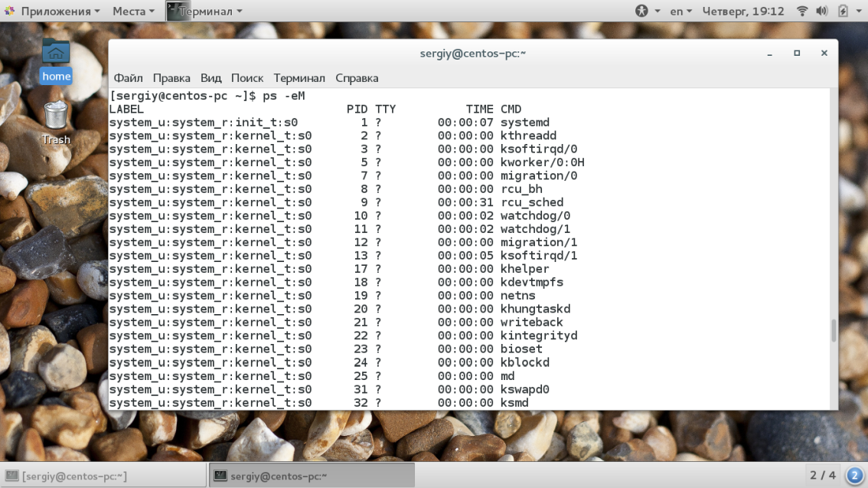Open the en keyboard layout dropdown
This screenshot has width=868, height=488.
[680, 11]
